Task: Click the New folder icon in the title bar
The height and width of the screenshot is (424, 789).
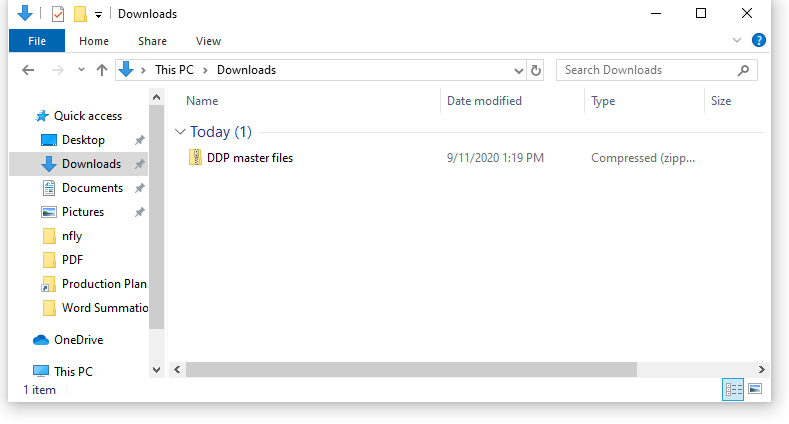Action: pyautogui.click(x=80, y=14)
